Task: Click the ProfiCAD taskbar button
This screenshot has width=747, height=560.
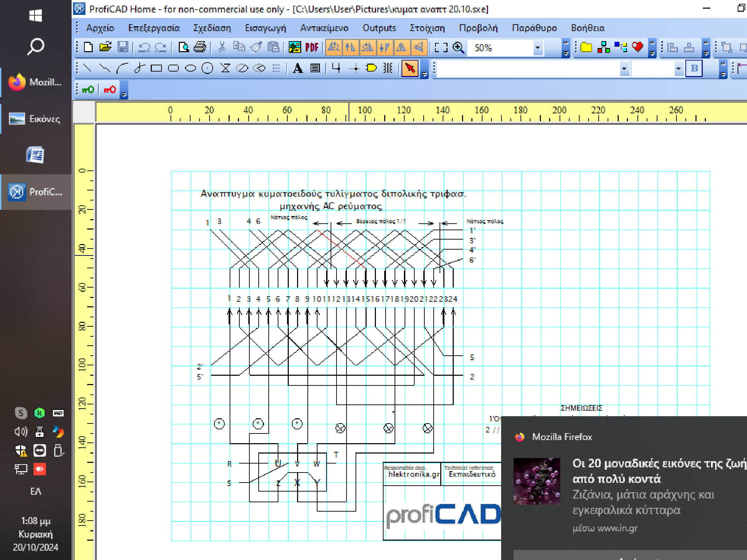Action: click(36, 192)
